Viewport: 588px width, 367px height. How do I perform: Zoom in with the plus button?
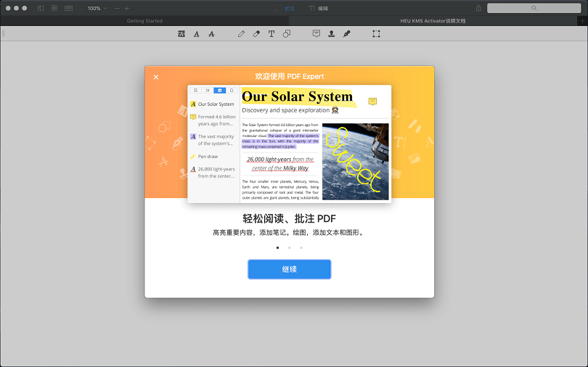[127, 8]
